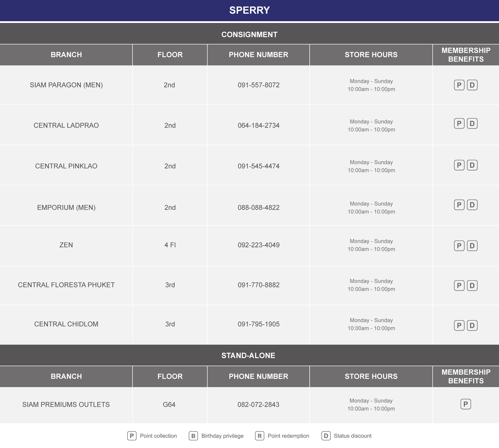Click phone number 091-795-1905

258,324
